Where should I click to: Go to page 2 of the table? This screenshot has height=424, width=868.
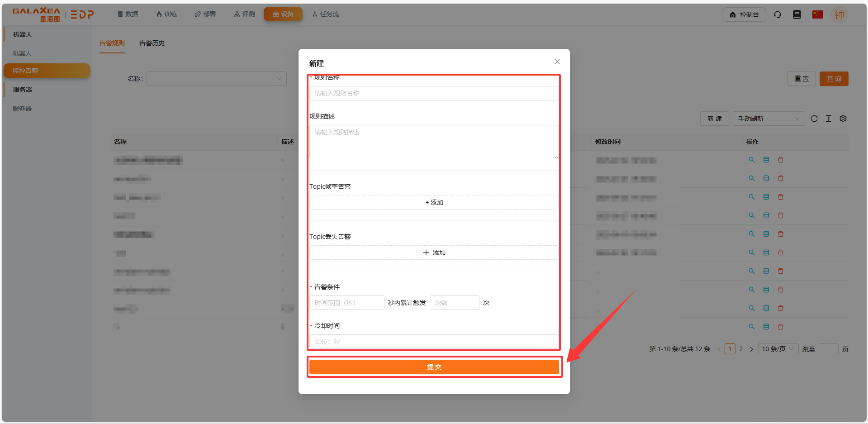741,349
